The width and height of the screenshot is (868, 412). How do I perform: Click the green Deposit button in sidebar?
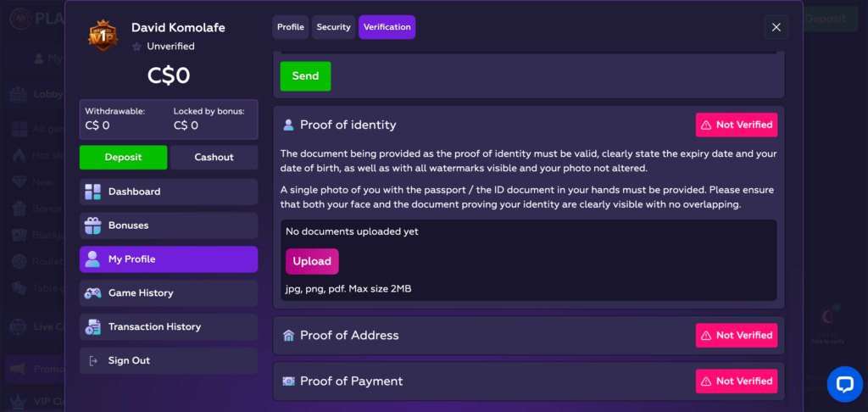pyautogui.click(x=124, y=158)
